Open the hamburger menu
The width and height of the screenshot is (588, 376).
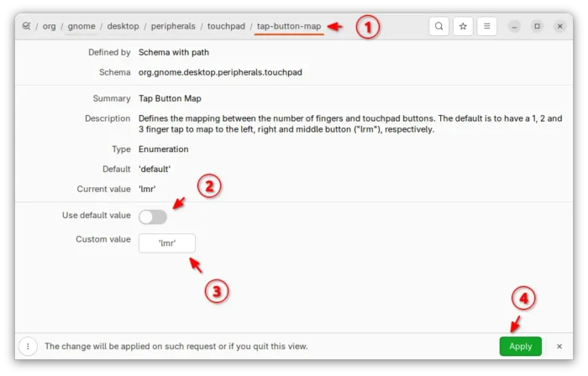486,26
